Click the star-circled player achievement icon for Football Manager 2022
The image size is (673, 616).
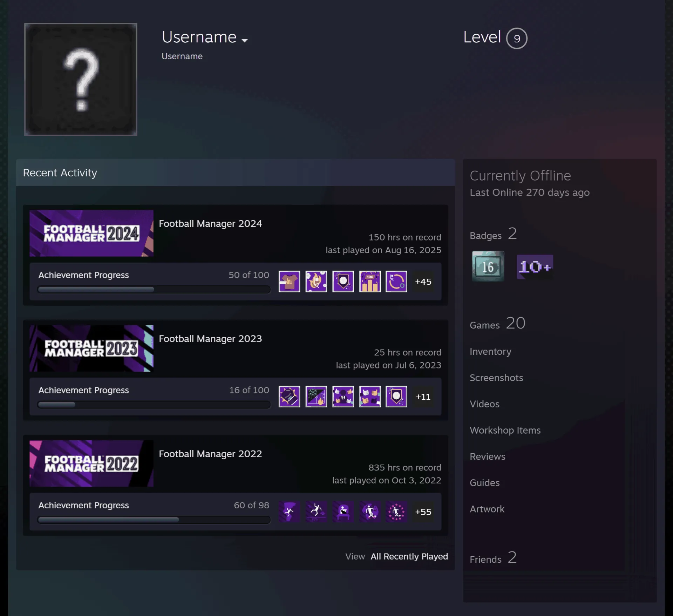click(x=396, y=512)
